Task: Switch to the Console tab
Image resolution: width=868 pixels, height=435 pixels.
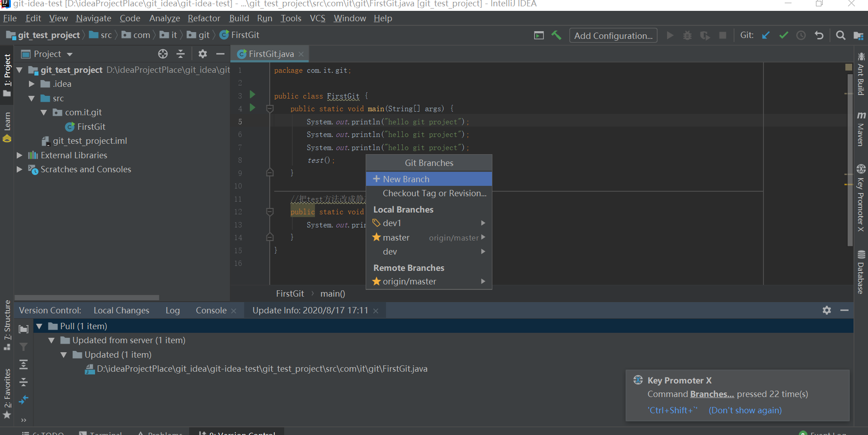Action: pos(211,310)
